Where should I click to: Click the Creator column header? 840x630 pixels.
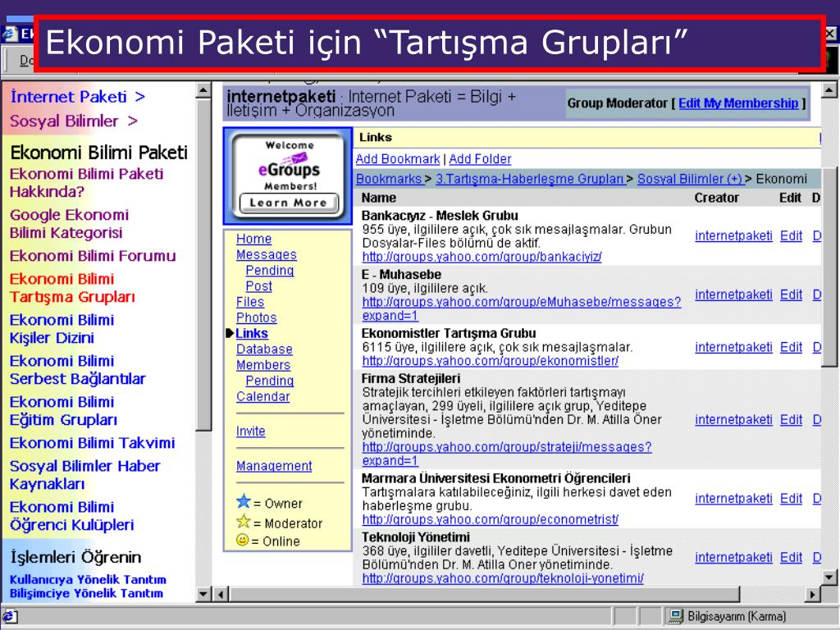(x=716, y=199)
